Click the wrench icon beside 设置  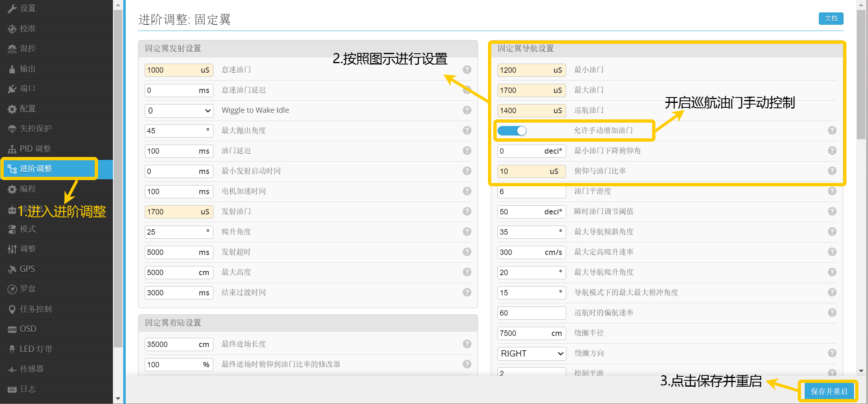[12, 9]
